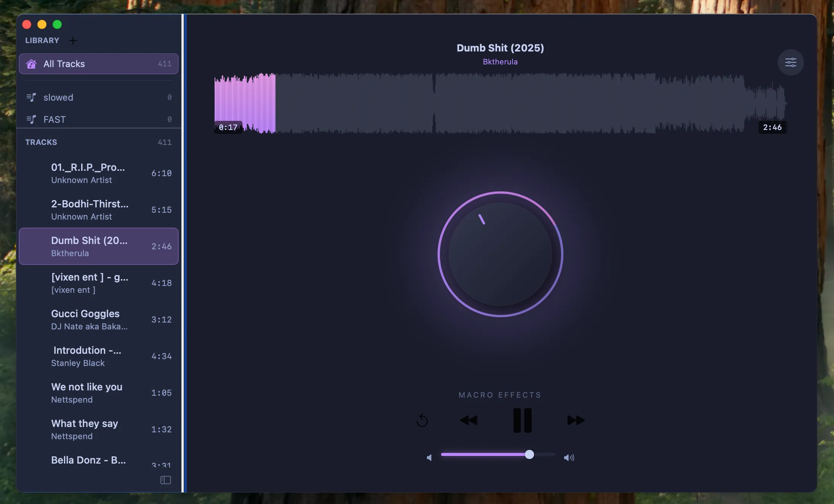Pause the currently playing track
This screenshot has width=834, height=504.
tap(521, 420)
